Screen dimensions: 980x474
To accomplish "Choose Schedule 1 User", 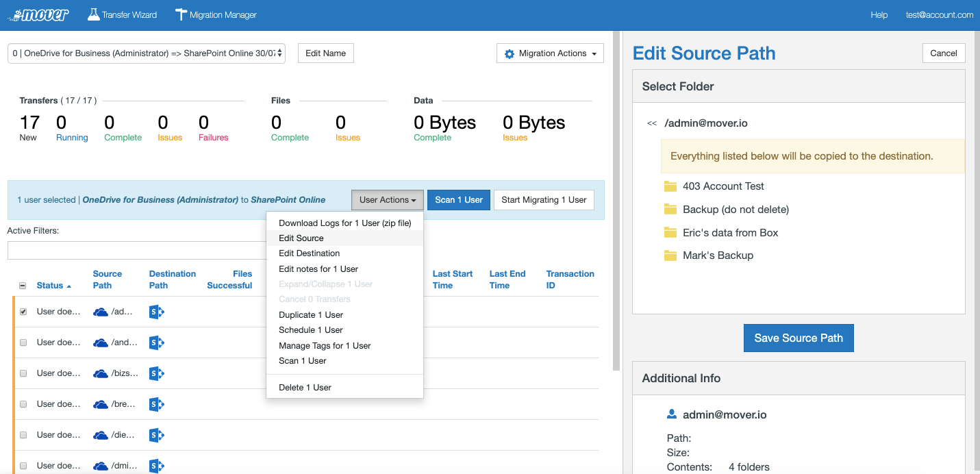I will click(x=344, y=330).
